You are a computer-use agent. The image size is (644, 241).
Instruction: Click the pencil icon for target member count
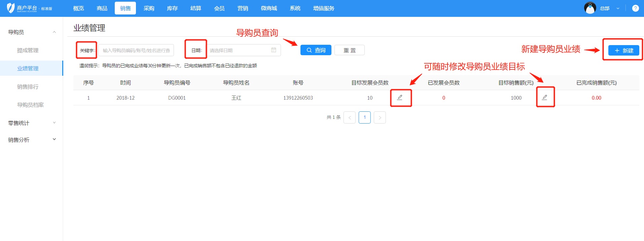tap(400, 98)
